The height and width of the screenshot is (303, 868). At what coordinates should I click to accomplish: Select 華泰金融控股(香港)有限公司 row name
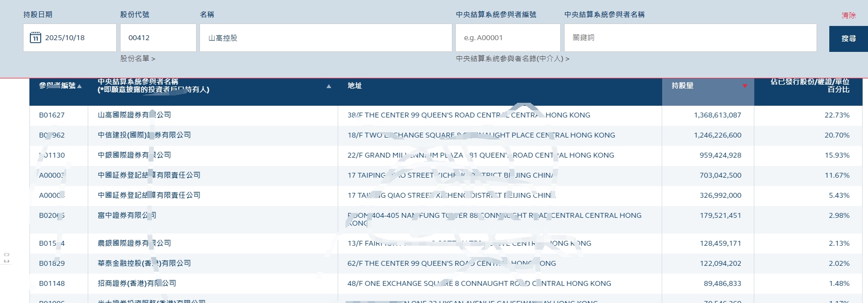pyautogui.click(x=144, y=263)
